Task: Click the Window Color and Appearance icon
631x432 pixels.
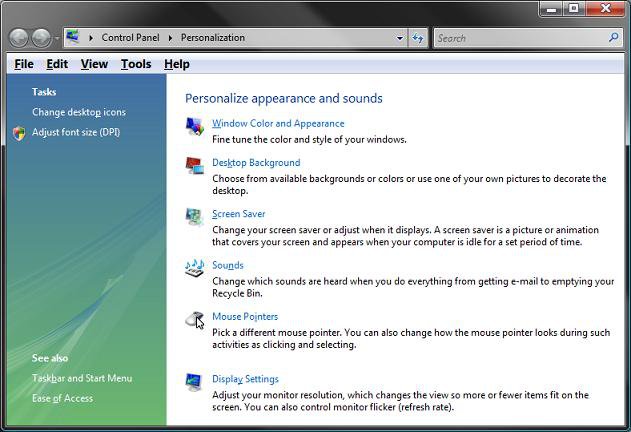Action: pos(195,126)
